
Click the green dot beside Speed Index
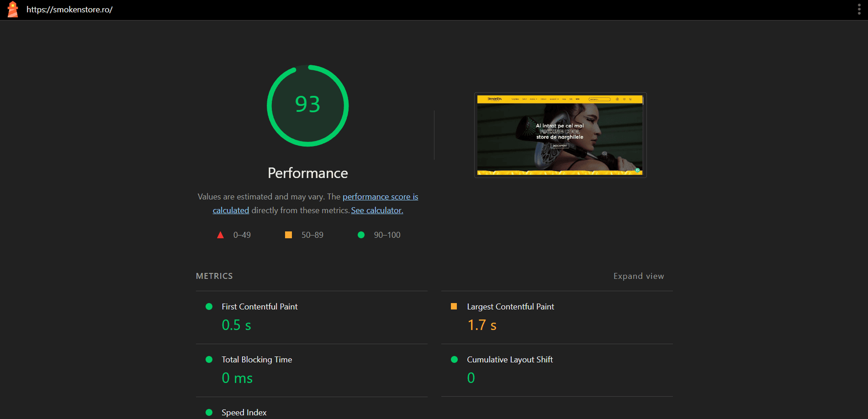209,413
